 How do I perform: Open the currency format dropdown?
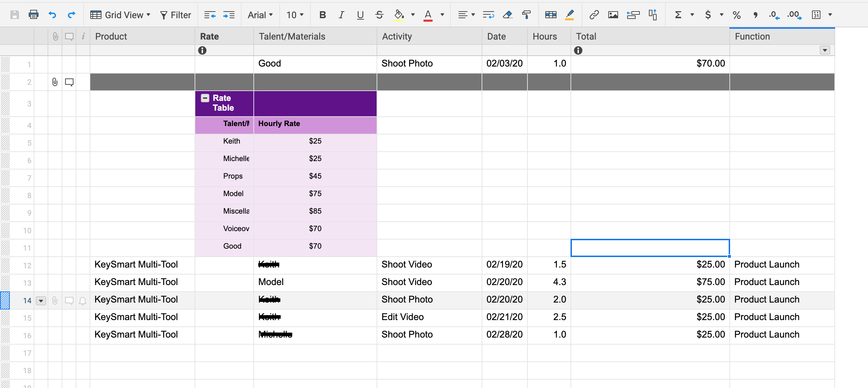(721, 15)
